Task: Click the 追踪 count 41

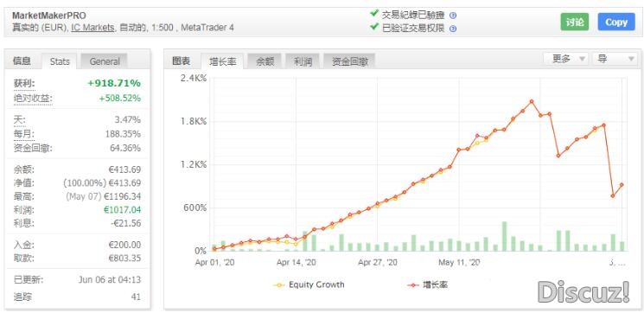Action: [x=136, y=297]
